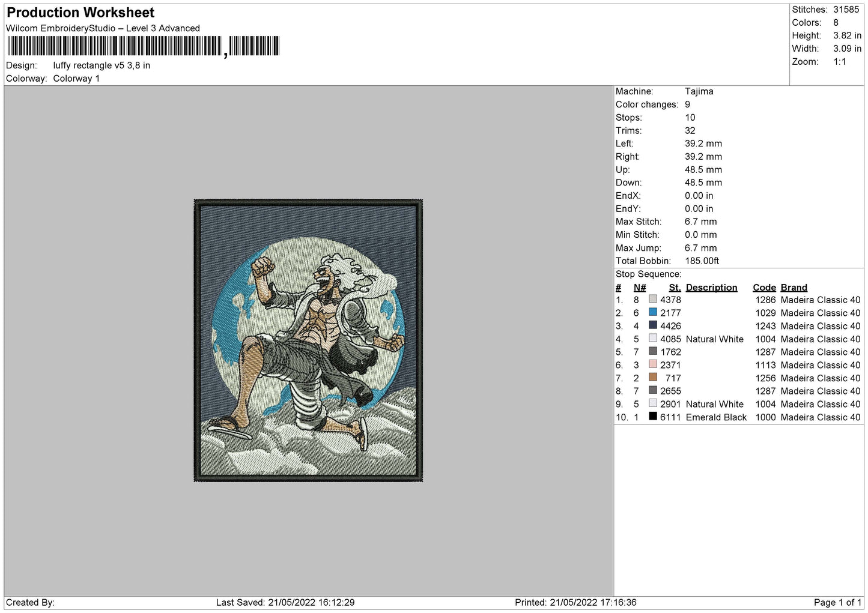Click the Height value "3.82 in"

847,35
